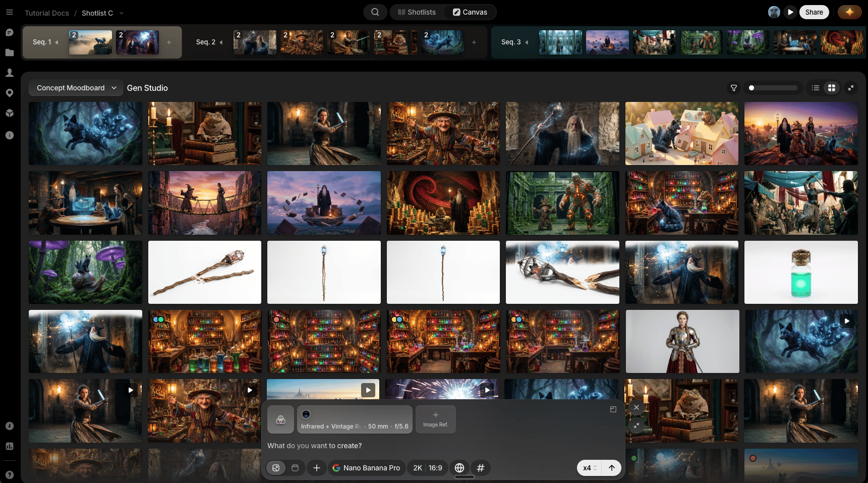Open the music note icon in sidebar
The width and height of the screenshot is (868, 483).
coord(10,426)
